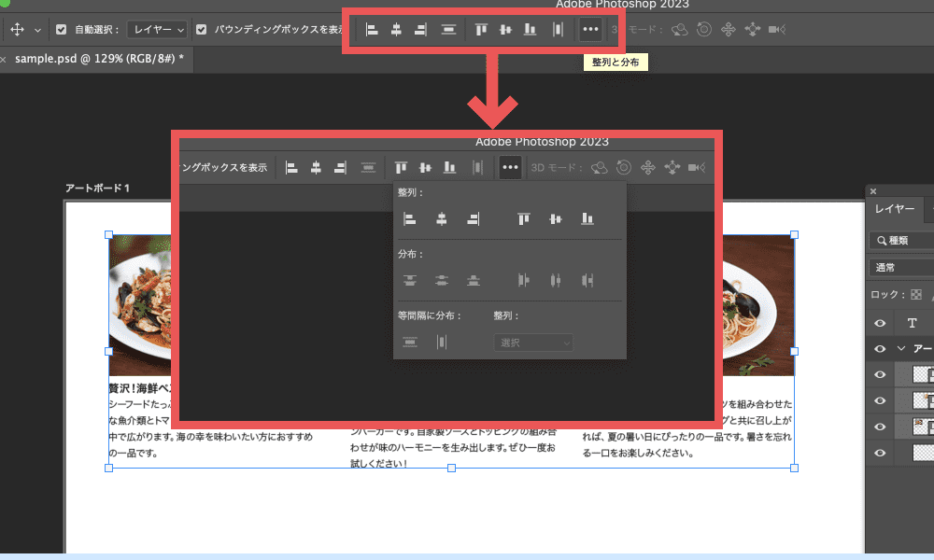Click align left edges in 整列 popup panel
The height and width of the screenshot is (560, 934).
(x=410, y=219)
